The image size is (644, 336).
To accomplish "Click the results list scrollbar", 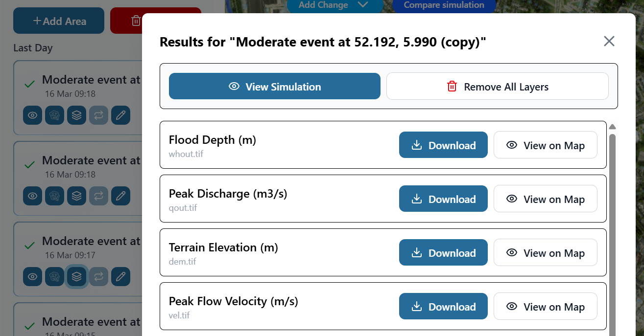I will click(612, 230).
